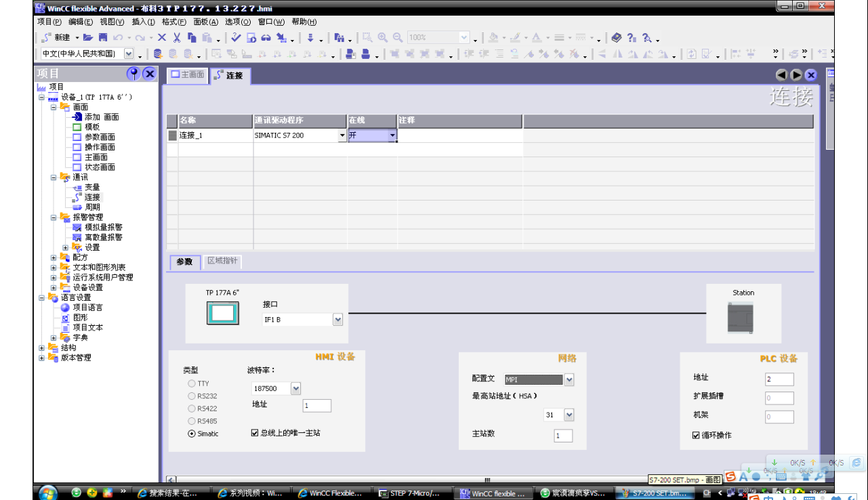Select the Simatic type radio button
The width and height of the screenshot is (868, 500).
[x=192, y=434]
